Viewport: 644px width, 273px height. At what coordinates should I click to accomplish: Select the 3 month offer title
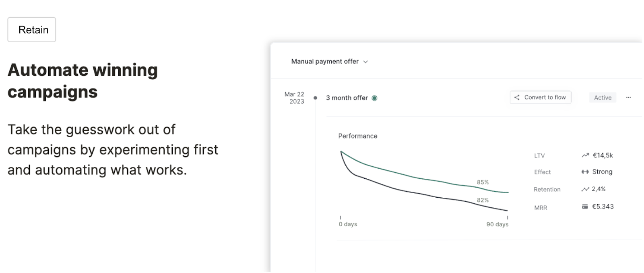click(x=347, y=98)
